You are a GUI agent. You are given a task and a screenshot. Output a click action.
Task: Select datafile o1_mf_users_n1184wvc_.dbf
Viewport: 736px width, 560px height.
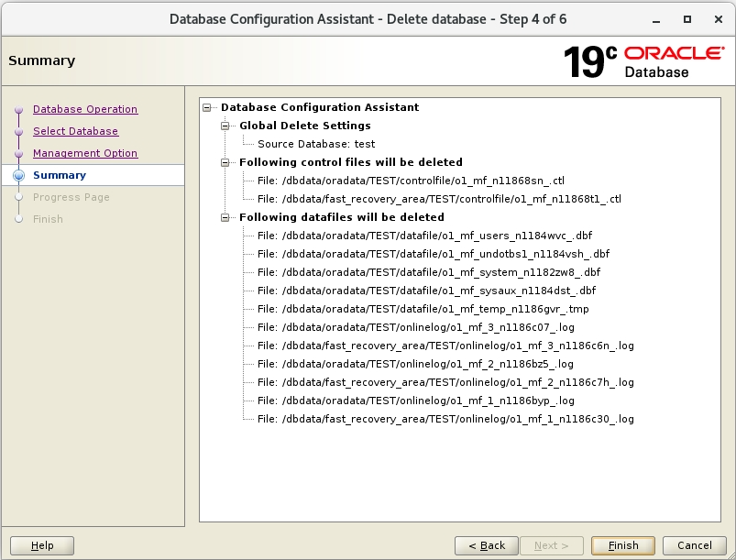point(424,236)
